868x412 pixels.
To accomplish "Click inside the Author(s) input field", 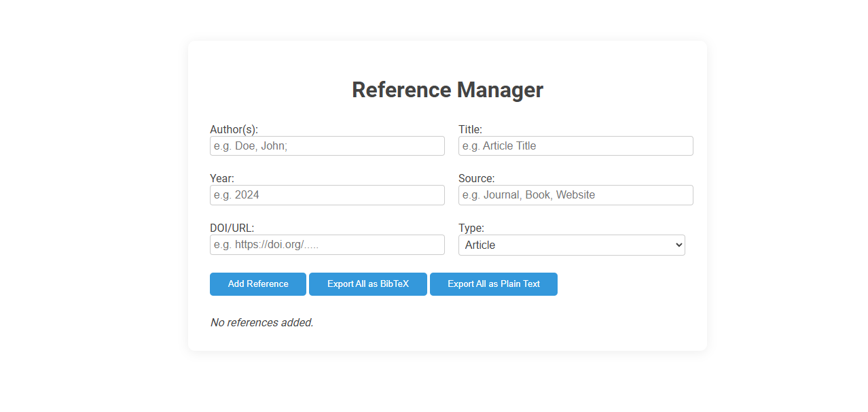I will click(x=327, y=145).
